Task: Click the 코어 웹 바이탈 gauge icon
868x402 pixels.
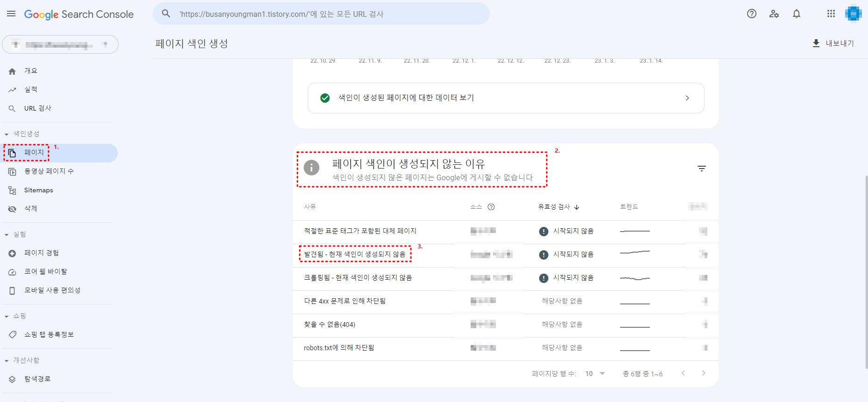Action: 12,272
